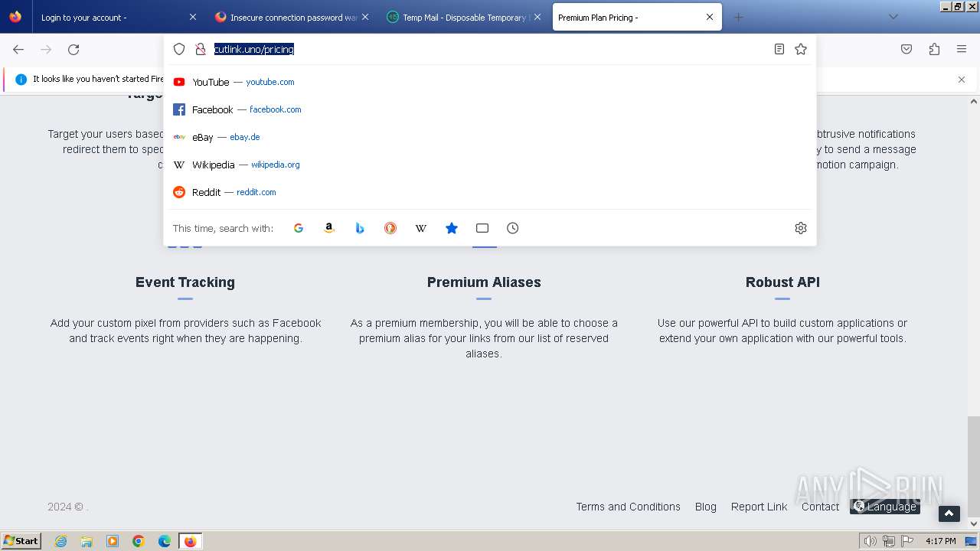Screen dimensions: 980x551
Task: Open the insecure connection lock icon
Action: click(x=201, y=49)
